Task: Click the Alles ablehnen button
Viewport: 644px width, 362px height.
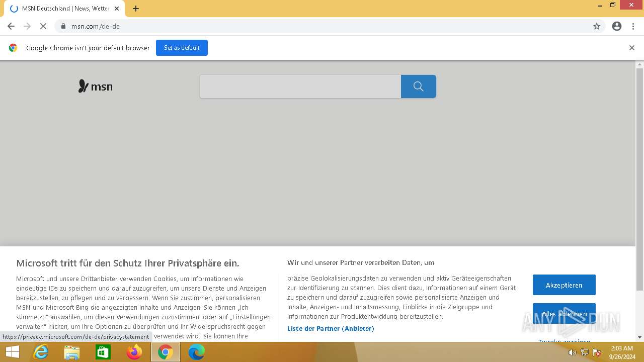Action: click(x=564, y=314)
